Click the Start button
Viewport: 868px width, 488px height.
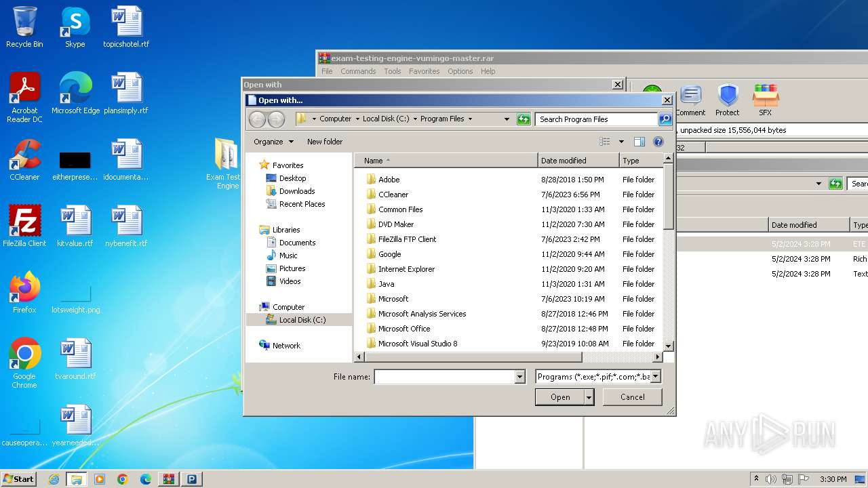(x=18, y=479)
